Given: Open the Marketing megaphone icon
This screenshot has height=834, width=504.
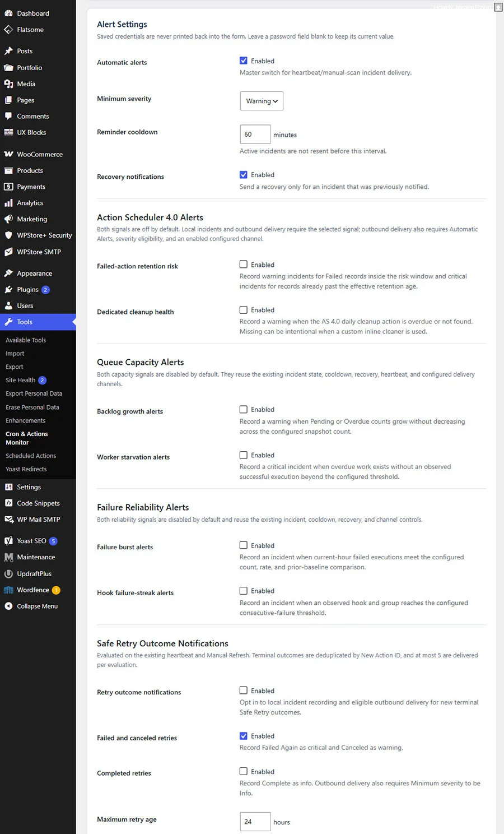Looking at the screenshot, I should click(8, 220).
